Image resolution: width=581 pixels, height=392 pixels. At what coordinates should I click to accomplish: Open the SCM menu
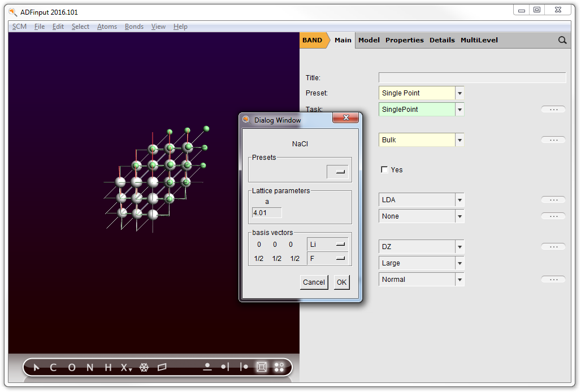click(x=19, y=27)
